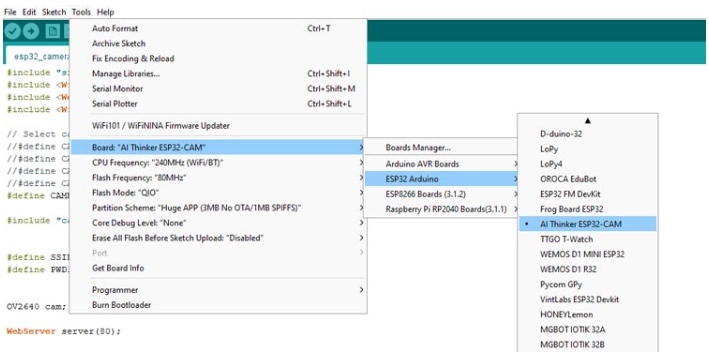709x362 pixels.
Task: Click the Upload arrow toolbar icon
Action: click(x=31, y=31)
